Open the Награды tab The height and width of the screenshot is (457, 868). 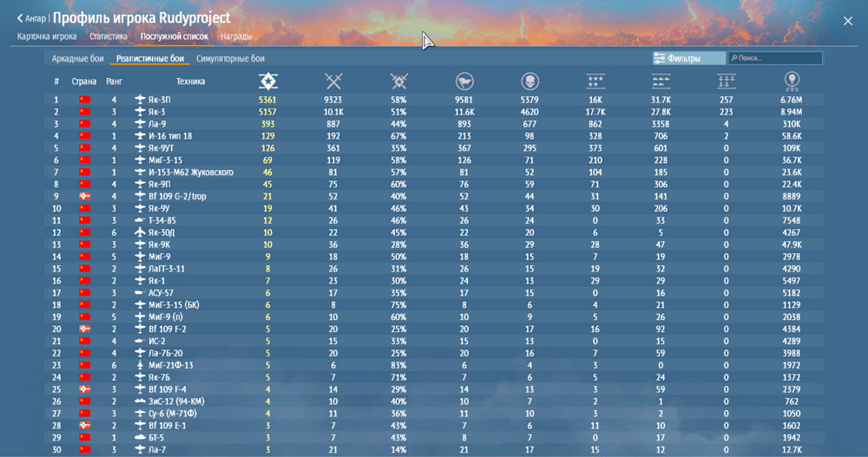pos(236,37)
